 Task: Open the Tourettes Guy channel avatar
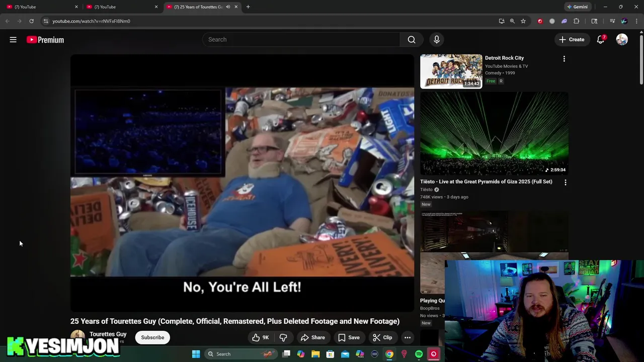pyautogui.click(x=77, y=336)
